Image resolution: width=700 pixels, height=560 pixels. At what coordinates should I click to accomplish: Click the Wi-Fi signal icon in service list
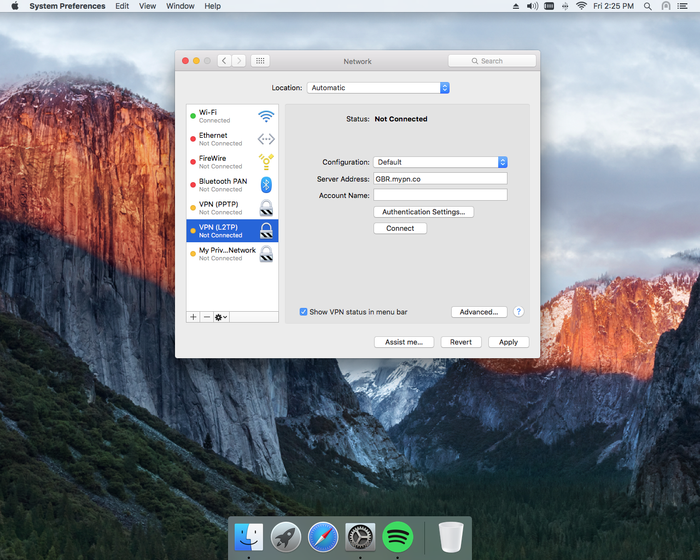(266, 116)
